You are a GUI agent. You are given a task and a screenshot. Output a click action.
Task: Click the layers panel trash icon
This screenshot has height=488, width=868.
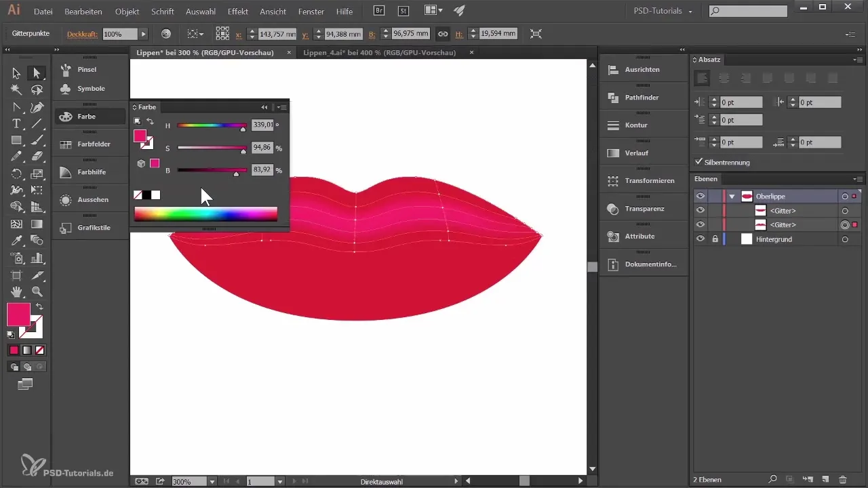point(843,479)
